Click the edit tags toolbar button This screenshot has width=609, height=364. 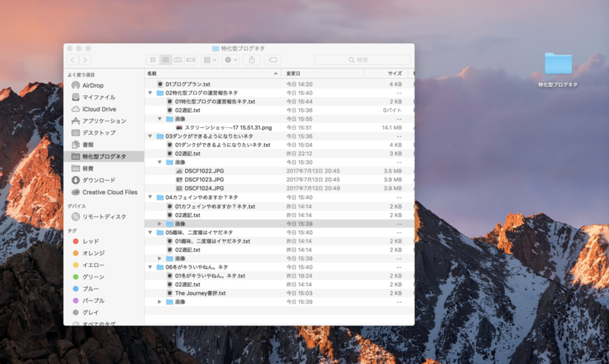pyautogui.click(x=273, y=60)
